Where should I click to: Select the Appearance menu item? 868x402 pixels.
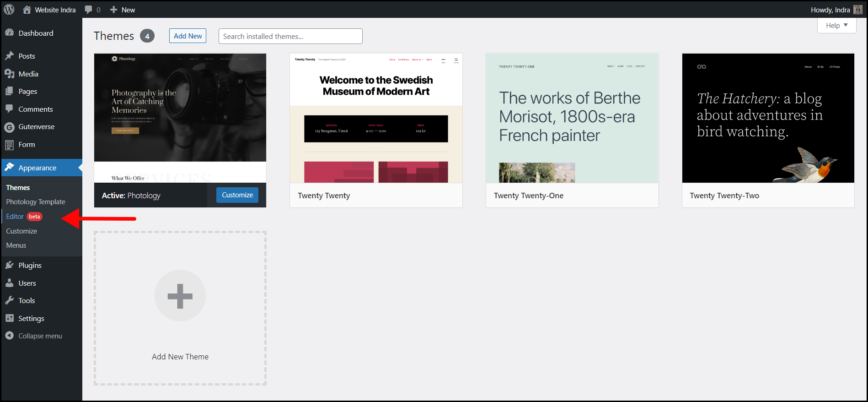(x=41, y=168)
